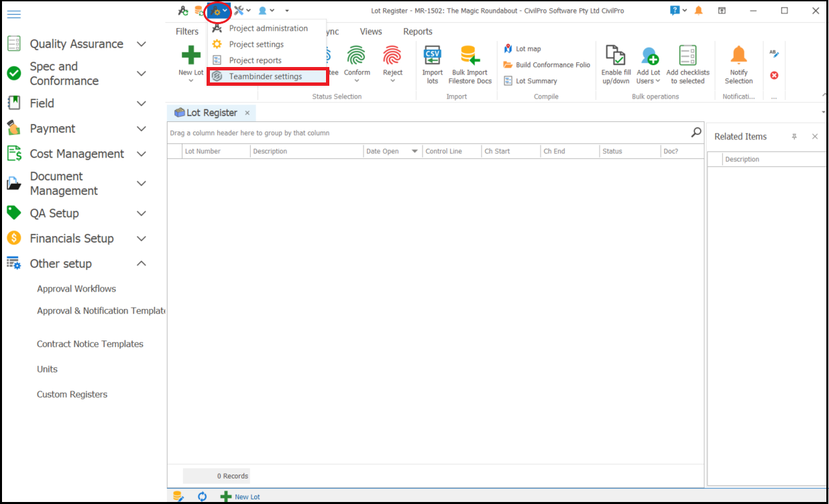This screenshot has width=829, height=504.
Task: Click the Conform fingerprint icon
Action: (x=357, y=56)
